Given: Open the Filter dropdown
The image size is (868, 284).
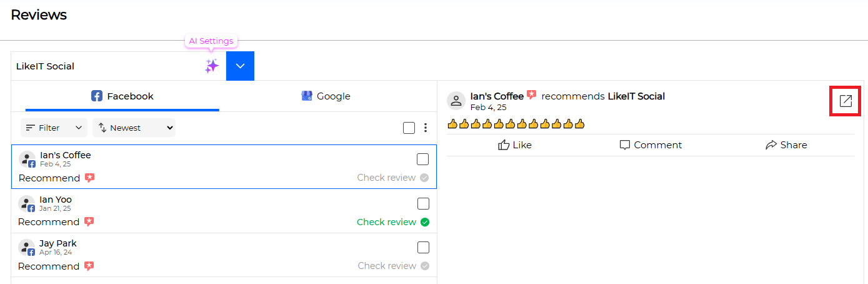Looking at the screenshot, I should coord(54,128).
